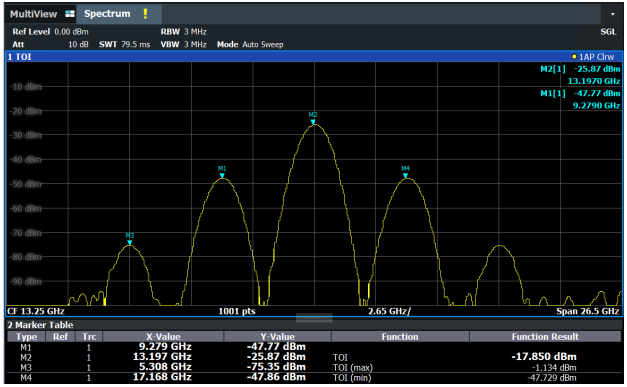Click the M4 marker triangle on the trace
Viewport: 627px width, 387px height.
pos(405,176)
